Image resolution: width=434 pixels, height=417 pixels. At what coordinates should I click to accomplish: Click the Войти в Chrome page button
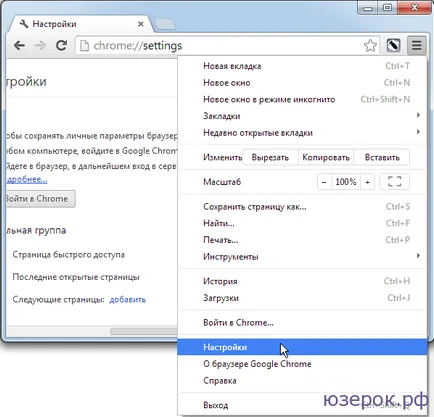click(40, 199)
